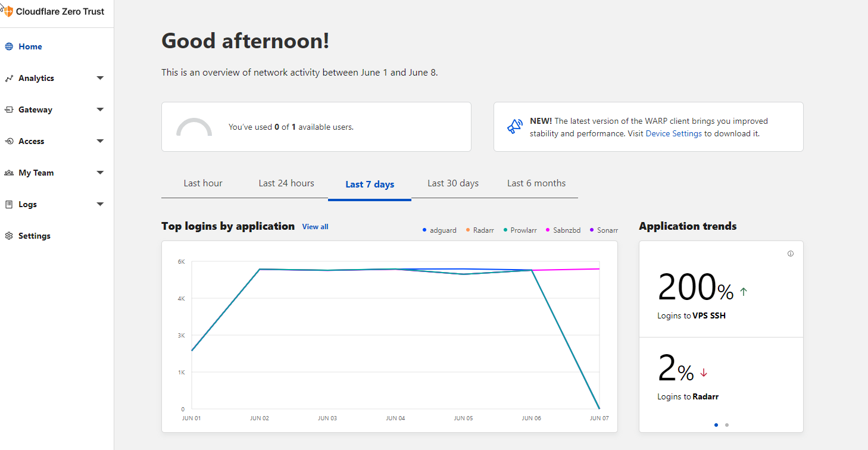The height and width of the screenshot is (450, 868).
Task: Expand the Gateway menu arrow
Action: 100,110
